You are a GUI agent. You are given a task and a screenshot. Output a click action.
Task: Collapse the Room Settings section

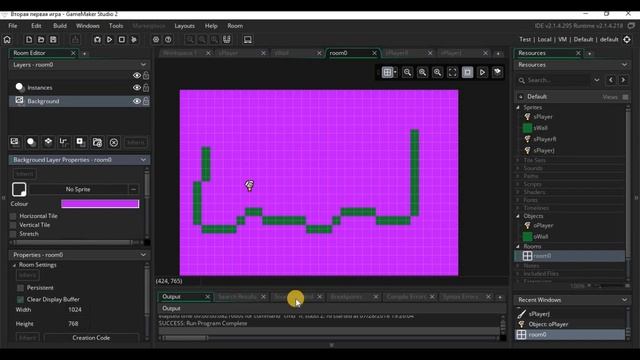(x=14, y=265)
